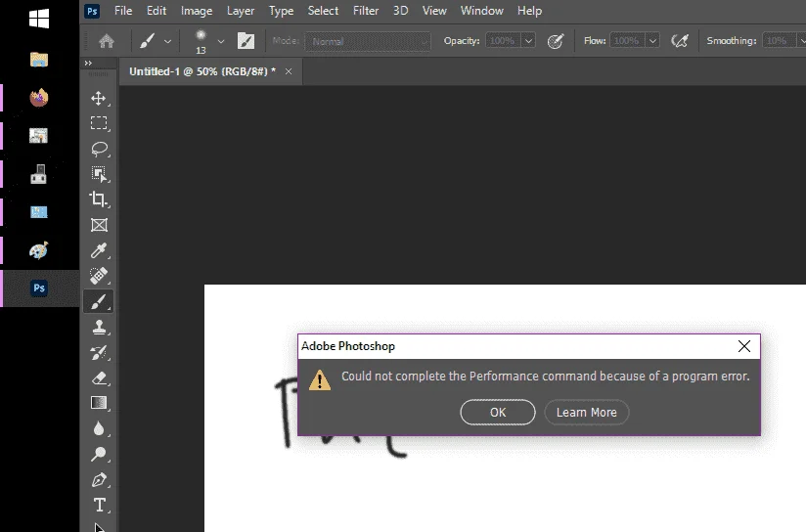This screenshot has height=532, width=806.
Task: Close the Adobe Photoshop error dialog
Action: coord(744,346)
